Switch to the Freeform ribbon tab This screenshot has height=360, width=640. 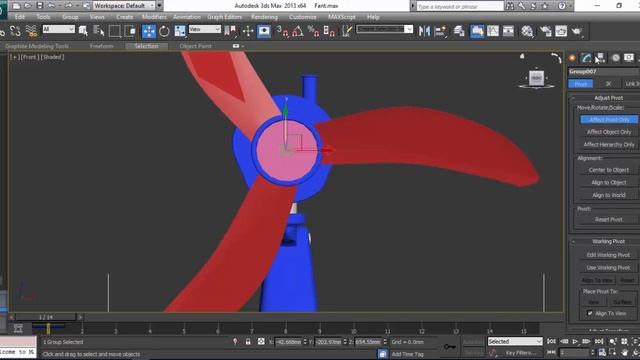pyautogui.click(x=102, y=46)
